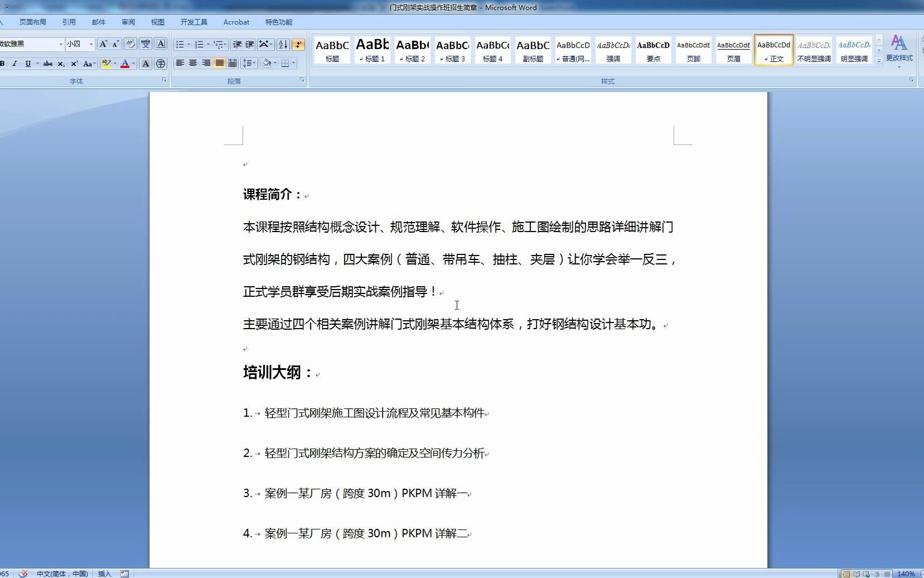The height and width of the screenshot is (578, 924).
Task: Align text left
Action: point(180,63)
